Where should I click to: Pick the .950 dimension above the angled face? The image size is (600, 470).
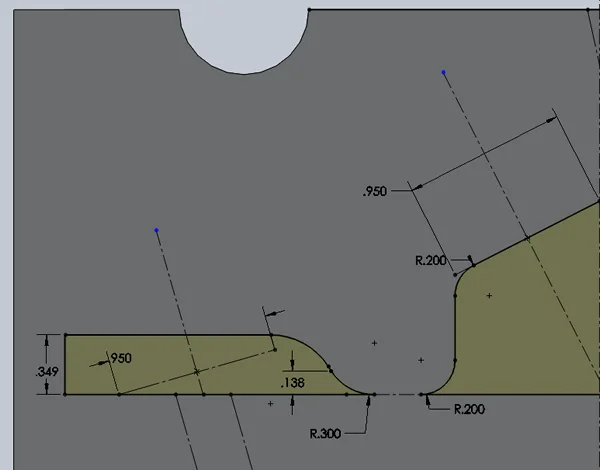click(376, 191)
